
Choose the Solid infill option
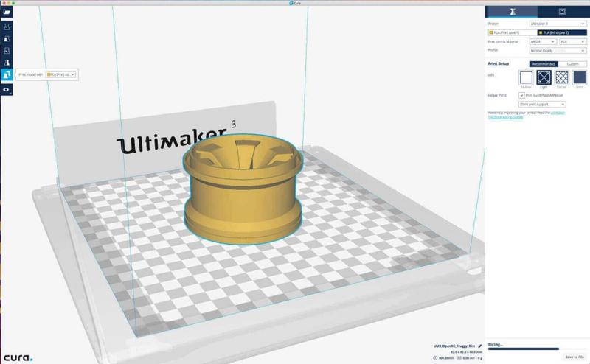[579, 77]
